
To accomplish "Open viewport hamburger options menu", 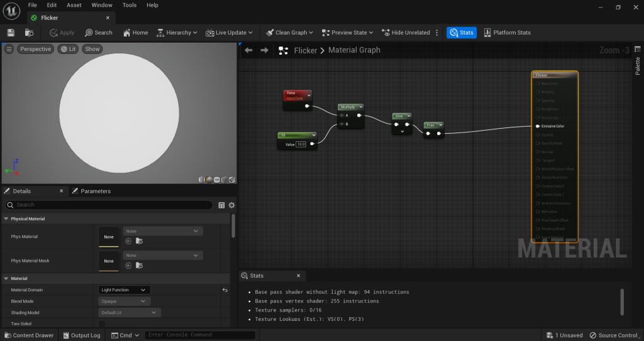I will pyautogui.click(x=9, y=49).
